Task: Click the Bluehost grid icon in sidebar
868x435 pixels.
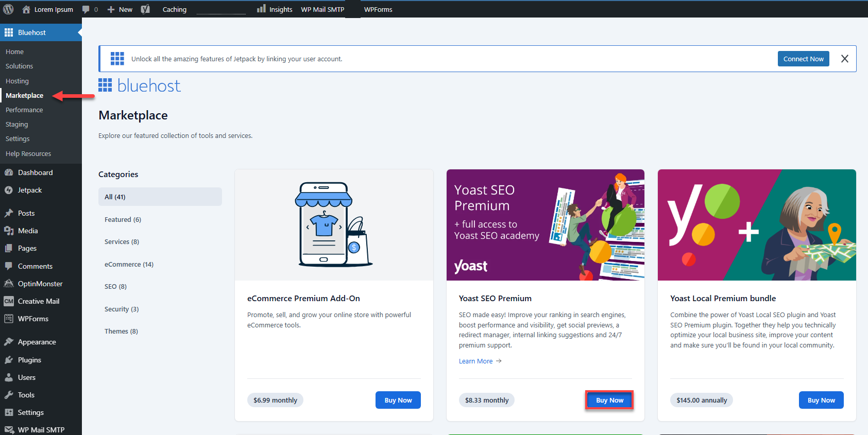Action: pos(9,32)
